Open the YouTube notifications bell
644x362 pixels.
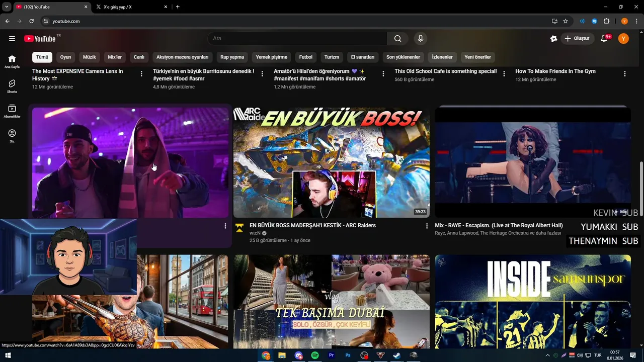coord(605,39)
